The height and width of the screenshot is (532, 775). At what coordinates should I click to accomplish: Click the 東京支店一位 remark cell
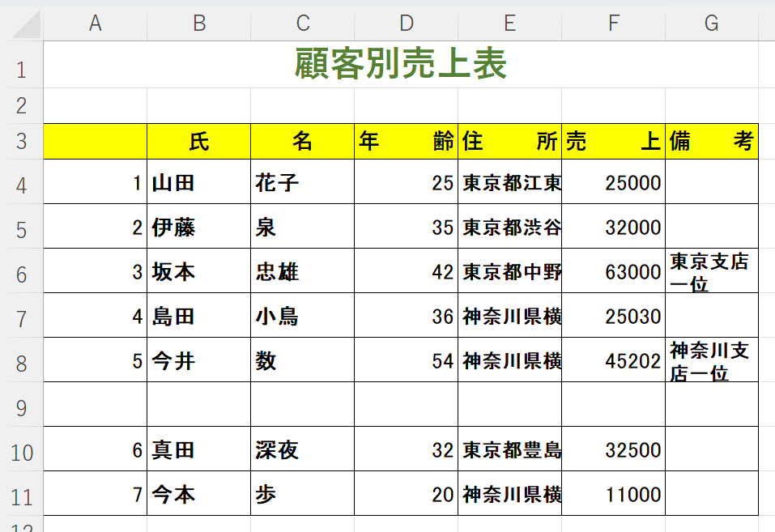[711, 271]
